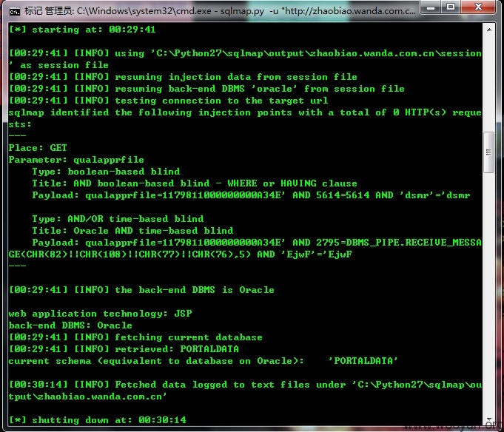Click the vertical scrollbar thumb

(489, 152)
